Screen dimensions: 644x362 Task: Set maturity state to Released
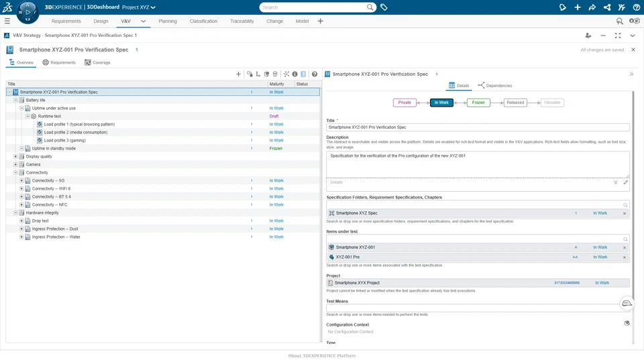click(x=515, y=103)
